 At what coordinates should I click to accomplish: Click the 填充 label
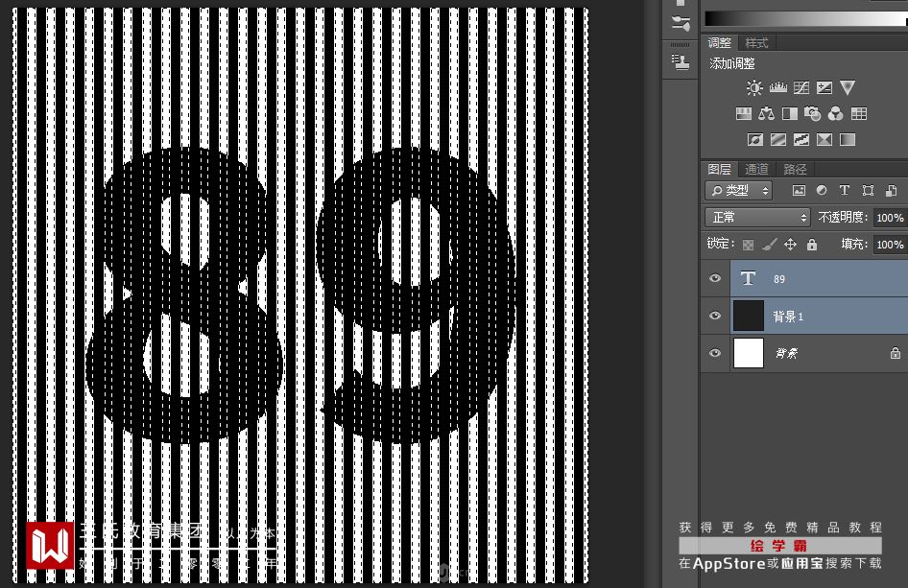[853, 244]
